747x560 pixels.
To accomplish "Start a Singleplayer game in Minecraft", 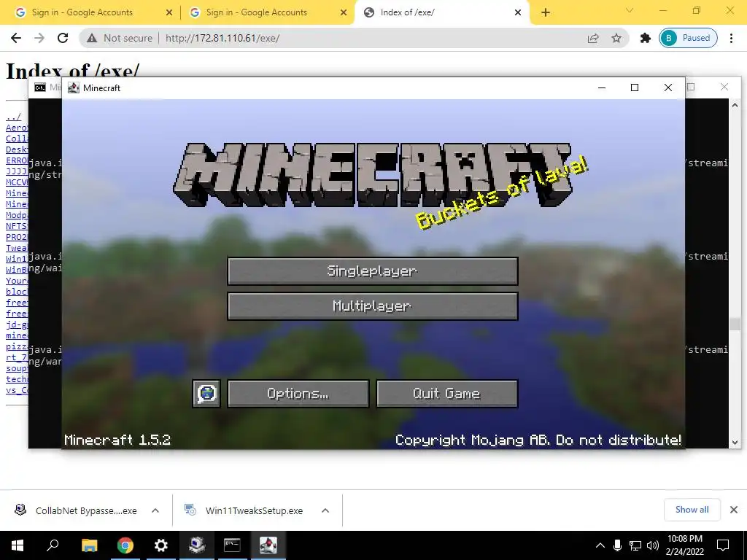I will [x=373, y=271].
